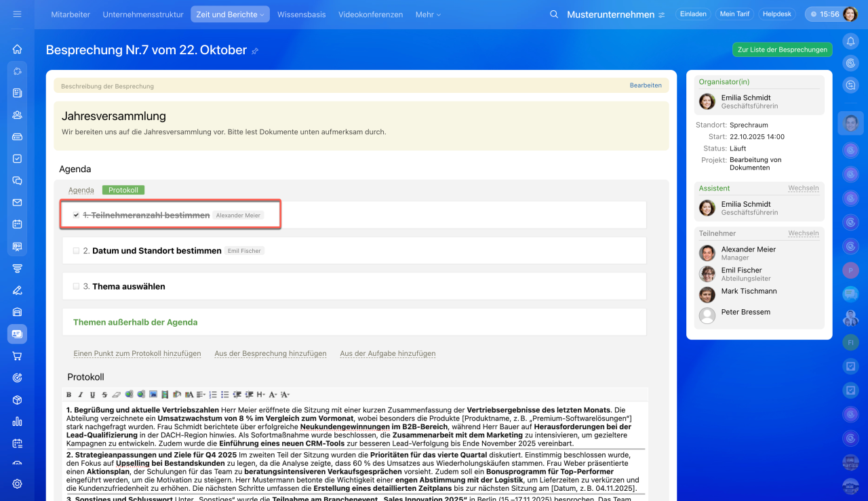
Task: Click the strikethrough icon in editor toolbar
Action: pos(104,395)
